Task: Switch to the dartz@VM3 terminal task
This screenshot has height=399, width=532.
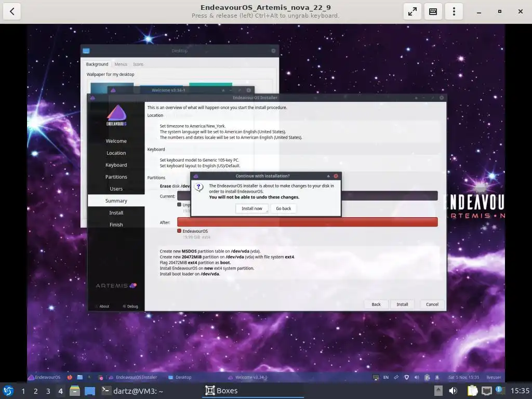Action: pos(132,391)
